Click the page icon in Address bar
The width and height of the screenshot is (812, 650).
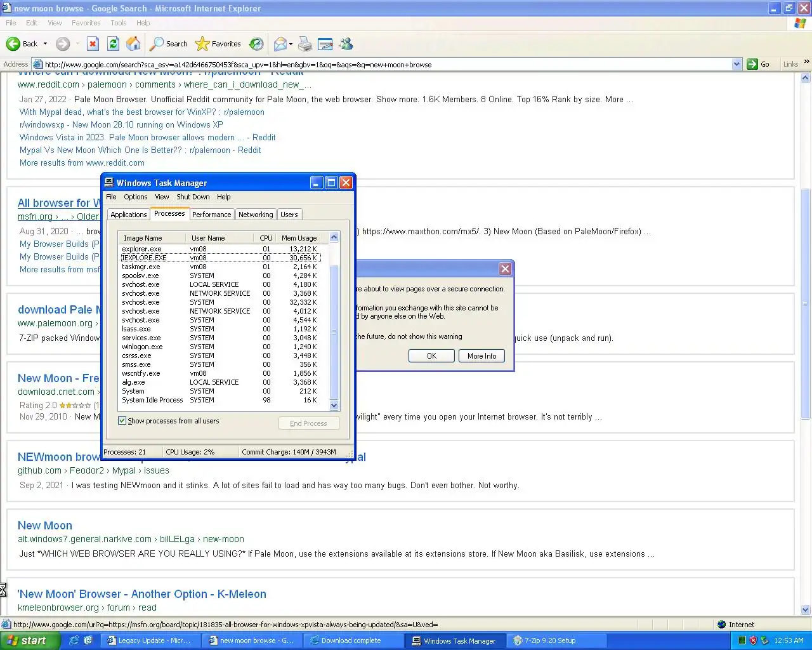click(37, 64)
